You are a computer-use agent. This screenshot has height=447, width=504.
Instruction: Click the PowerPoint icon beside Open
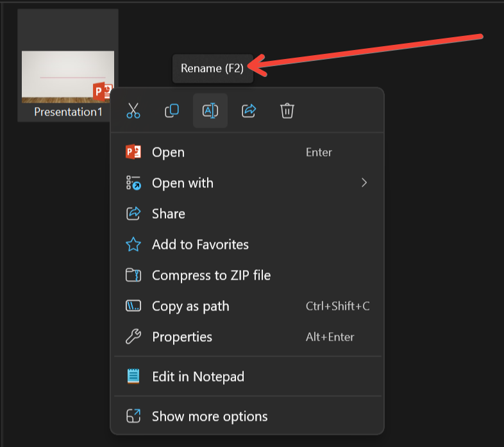[x=133, y=152]
